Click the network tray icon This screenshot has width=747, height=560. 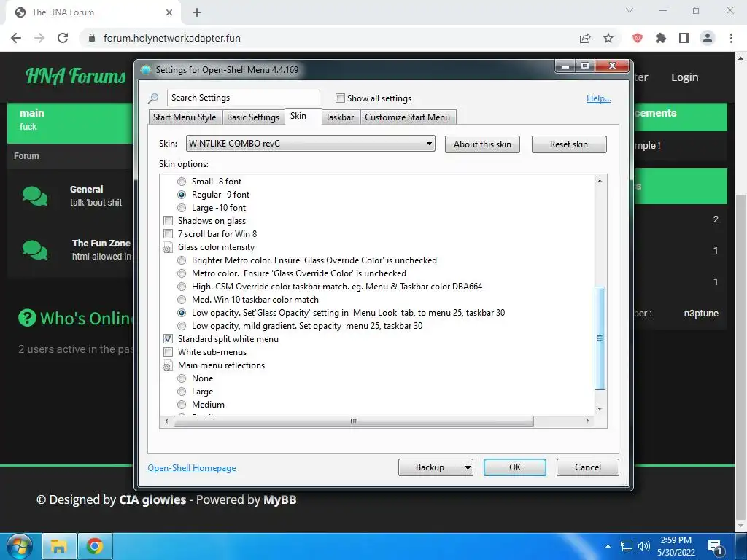click(x=627, y=546)
